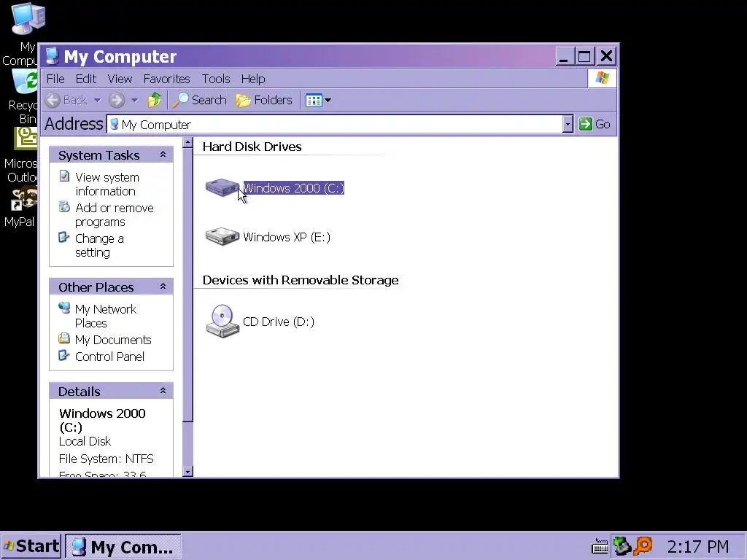Click the keyboard tray icon

point(600,547)
